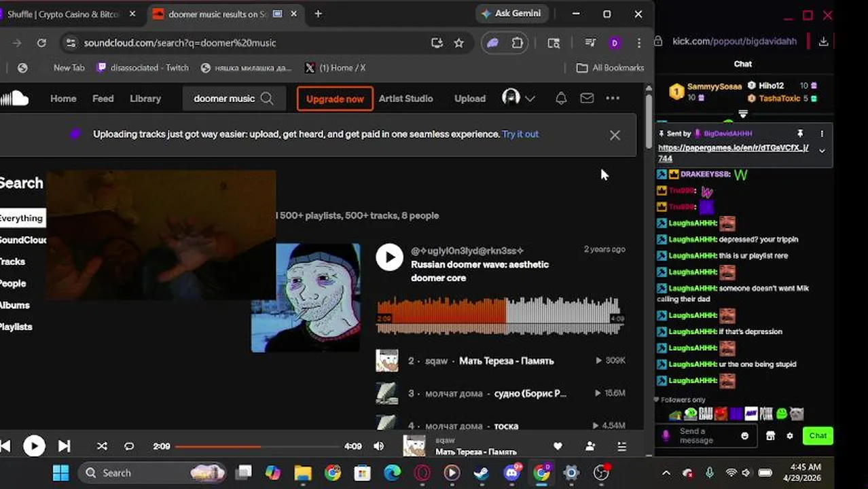Click the Upgrade now button

(335, 98)
